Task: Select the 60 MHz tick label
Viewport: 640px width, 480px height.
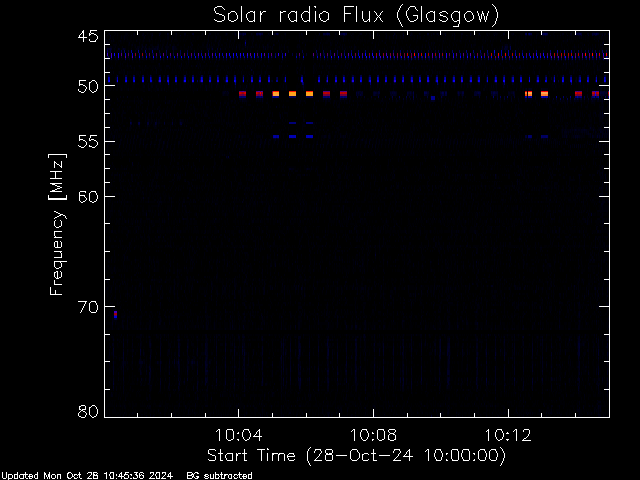Action: click(x=88, y=197)
